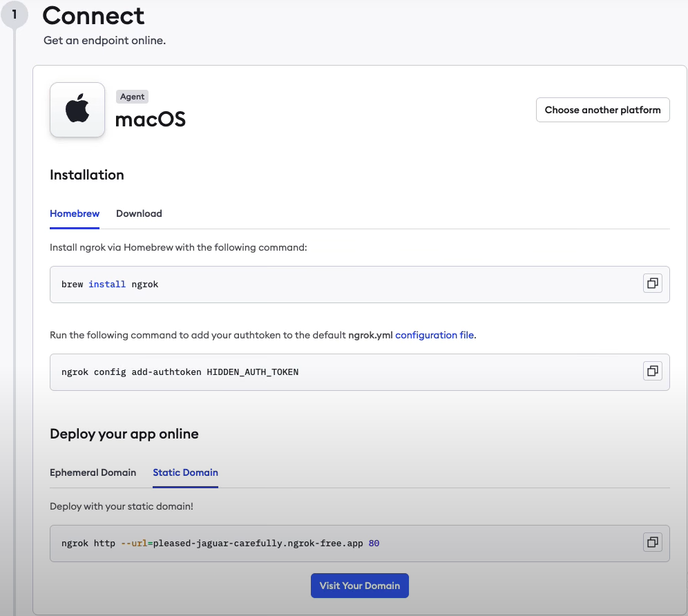Switch to the Download tab

[139, 213]
